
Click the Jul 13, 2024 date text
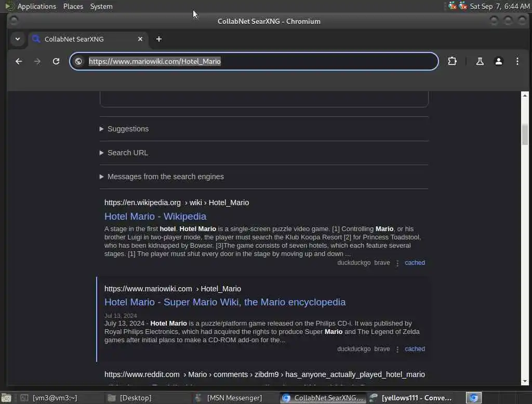121,316
